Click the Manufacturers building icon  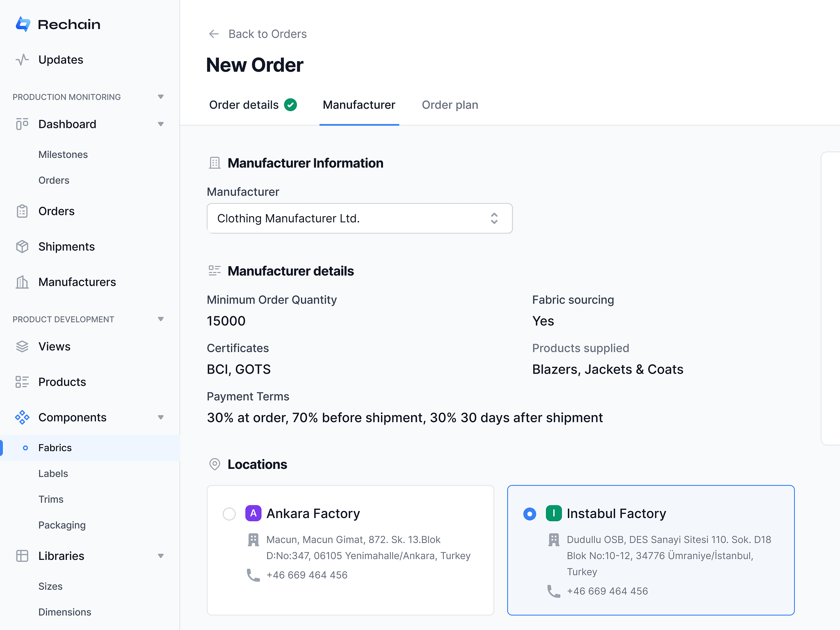pyautogui.click(x=23, y=282)
